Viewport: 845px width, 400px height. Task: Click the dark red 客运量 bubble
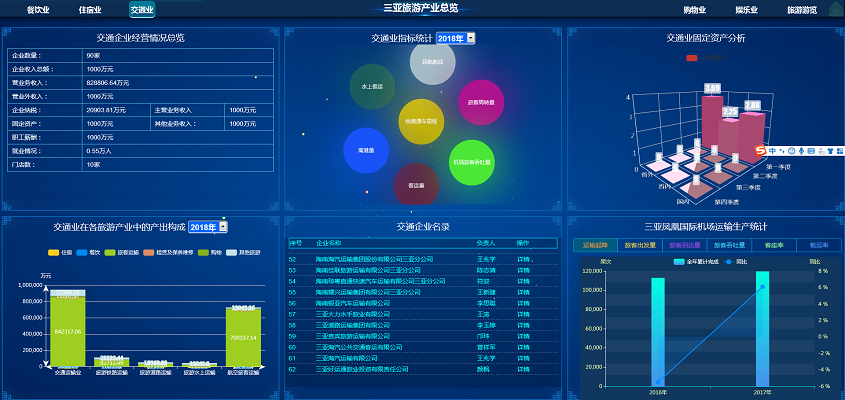coord(416,185)
